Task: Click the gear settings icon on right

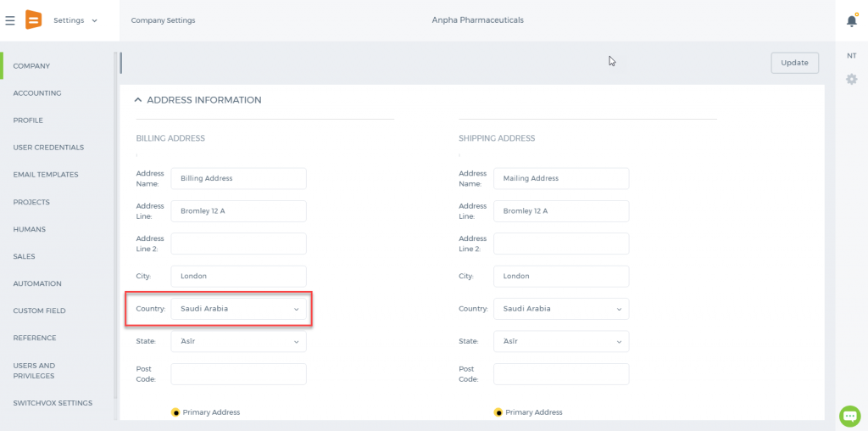Action: (x=851, y=80)
